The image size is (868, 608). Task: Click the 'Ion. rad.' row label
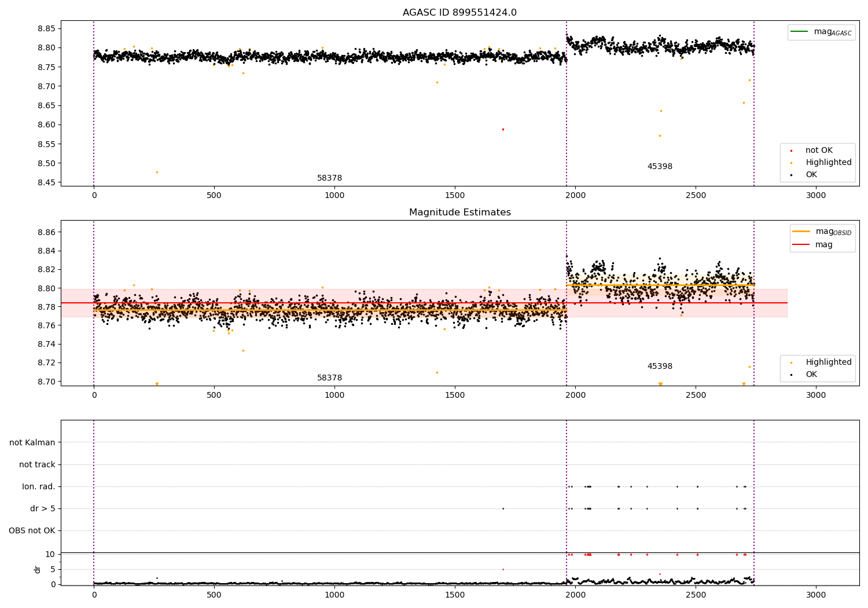click(39, 486)
